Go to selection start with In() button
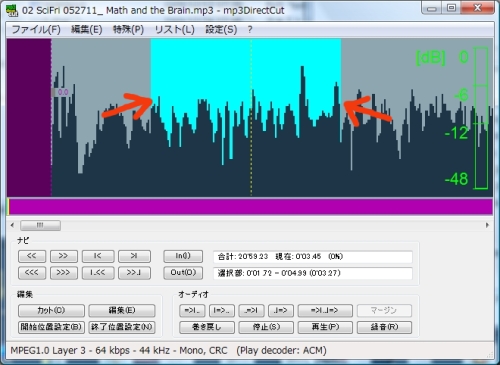The height and width of the screenshot is (365, 500). [183, 256]
